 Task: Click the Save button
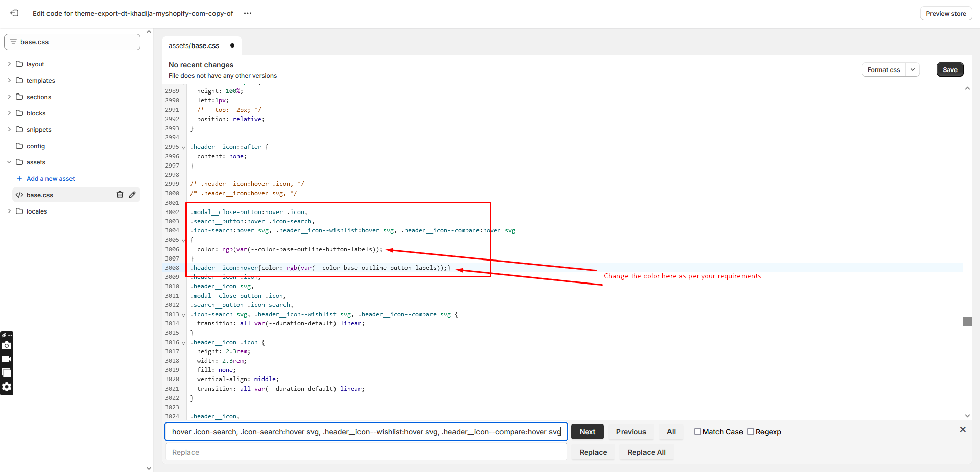(x=950, y=69)
